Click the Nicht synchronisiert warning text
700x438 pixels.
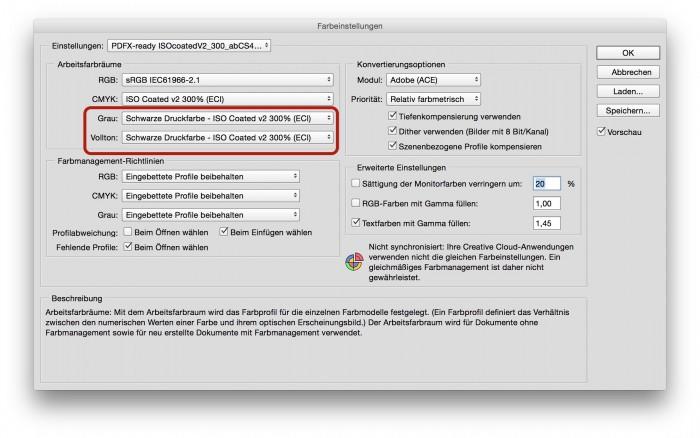pyautogui.click(x=471, y=262)
